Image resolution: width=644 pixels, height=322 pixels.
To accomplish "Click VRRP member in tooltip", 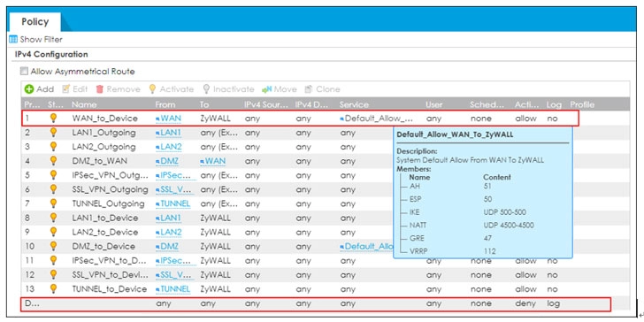I will (418, 251).
